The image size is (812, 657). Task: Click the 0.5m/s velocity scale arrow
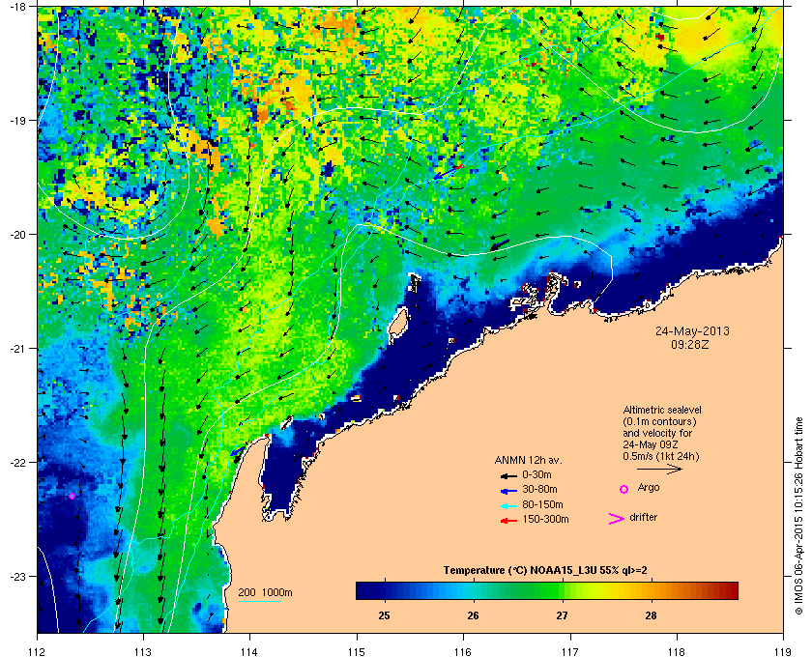click(x=659, y=470)
